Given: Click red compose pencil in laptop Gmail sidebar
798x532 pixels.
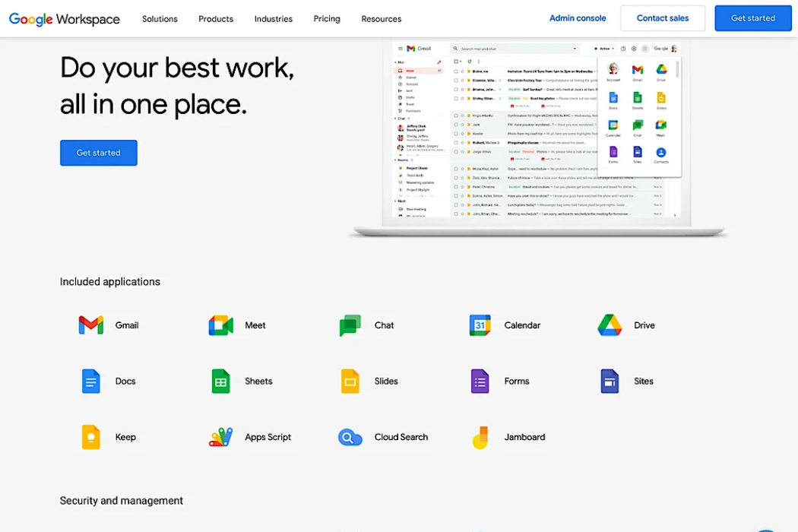Looking at the screenshot, I should 439,62.
